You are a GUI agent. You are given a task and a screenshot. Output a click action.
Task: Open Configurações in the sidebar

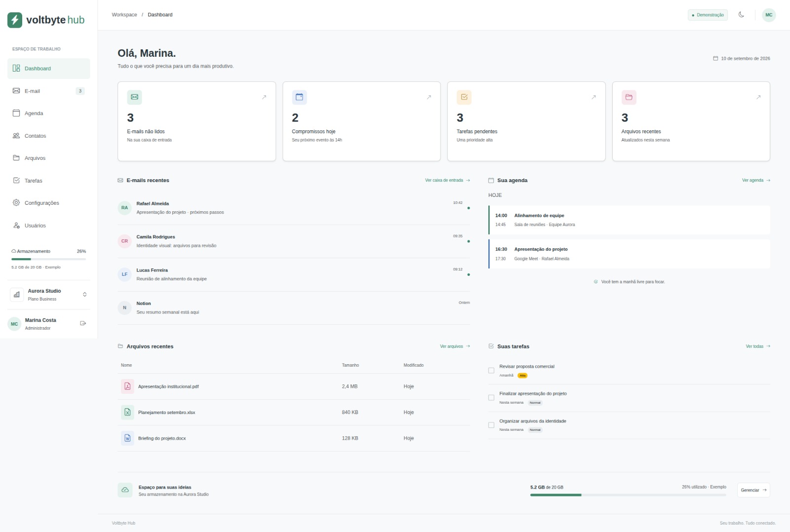point(48,203)
